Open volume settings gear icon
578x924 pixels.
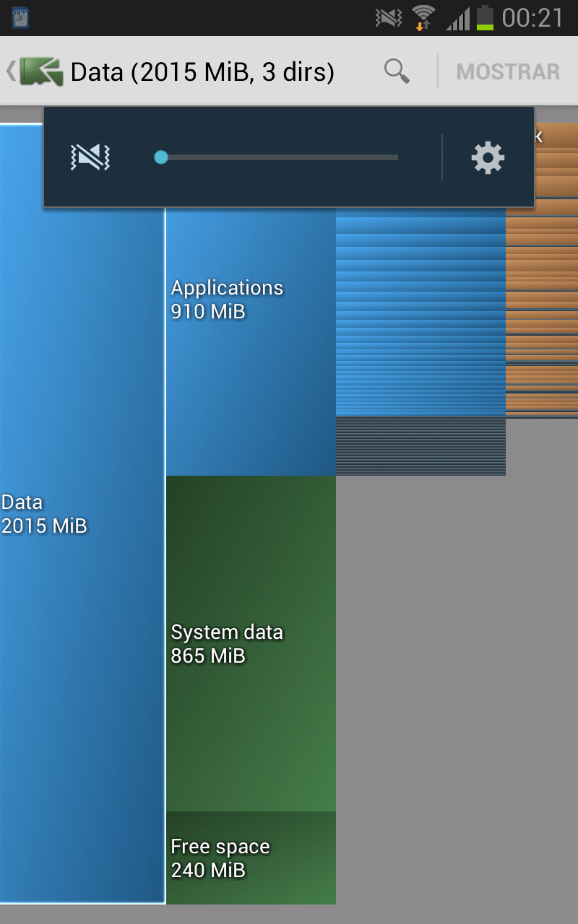coord(488,157)
